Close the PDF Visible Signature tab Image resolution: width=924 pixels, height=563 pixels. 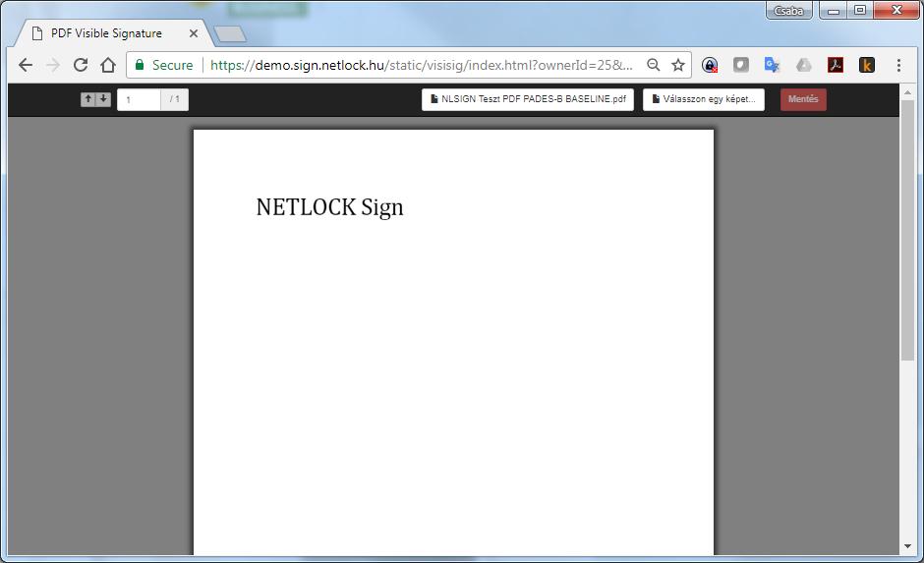194,33
